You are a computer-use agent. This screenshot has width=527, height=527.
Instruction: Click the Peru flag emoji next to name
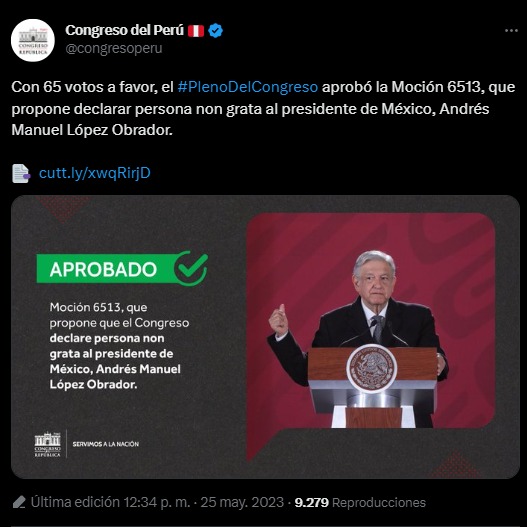pos(196,31)
